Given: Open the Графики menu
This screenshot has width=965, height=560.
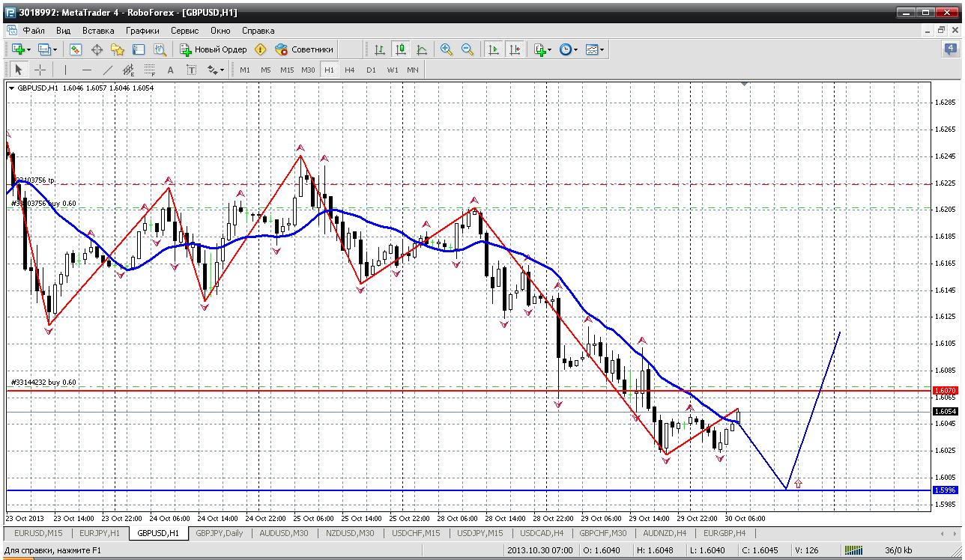Looking at the screenshot, I should 142,31.
